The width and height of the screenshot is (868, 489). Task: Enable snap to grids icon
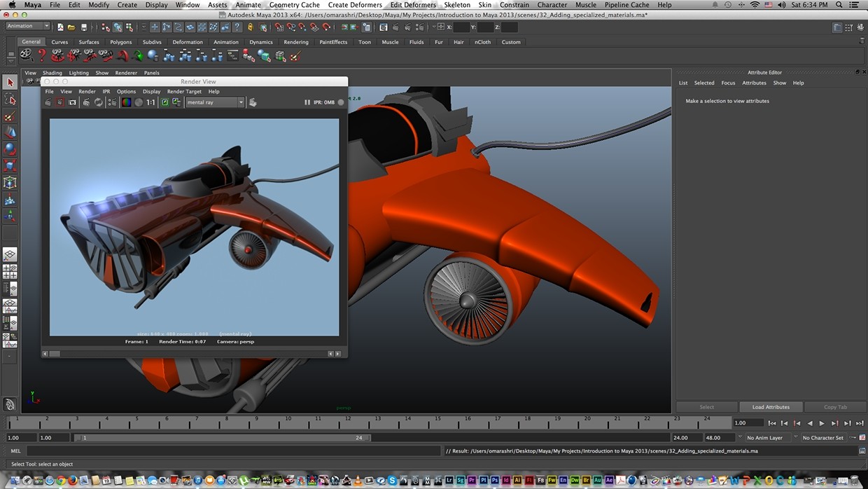[x=281, y=27]
